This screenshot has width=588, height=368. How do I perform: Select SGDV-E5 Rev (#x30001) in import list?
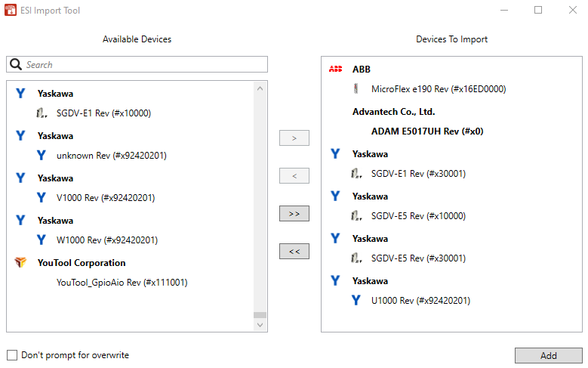[418, 258]
